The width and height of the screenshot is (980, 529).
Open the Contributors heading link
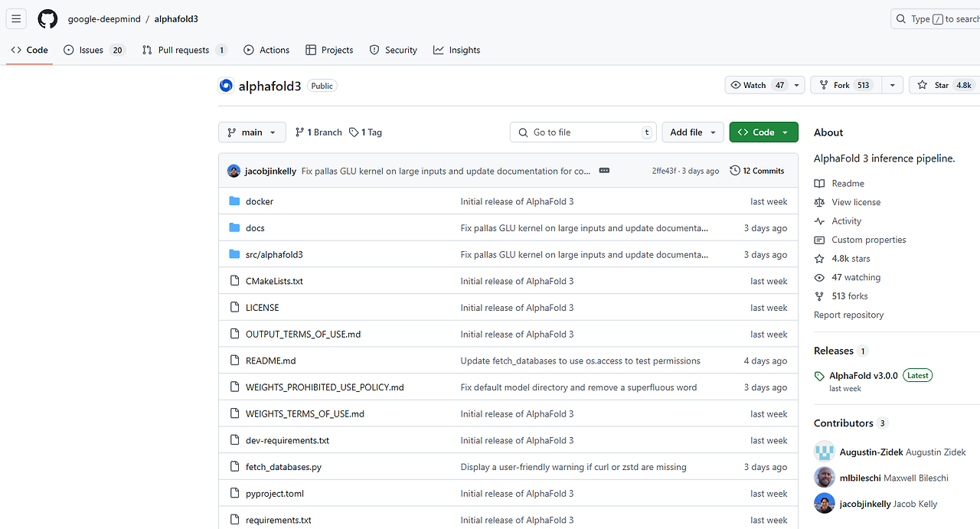851,423
